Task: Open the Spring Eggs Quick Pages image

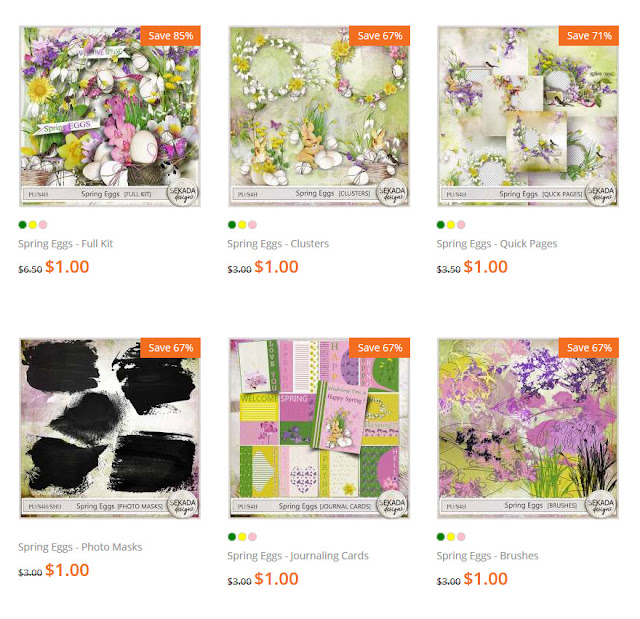Action: tap(528, 116)
